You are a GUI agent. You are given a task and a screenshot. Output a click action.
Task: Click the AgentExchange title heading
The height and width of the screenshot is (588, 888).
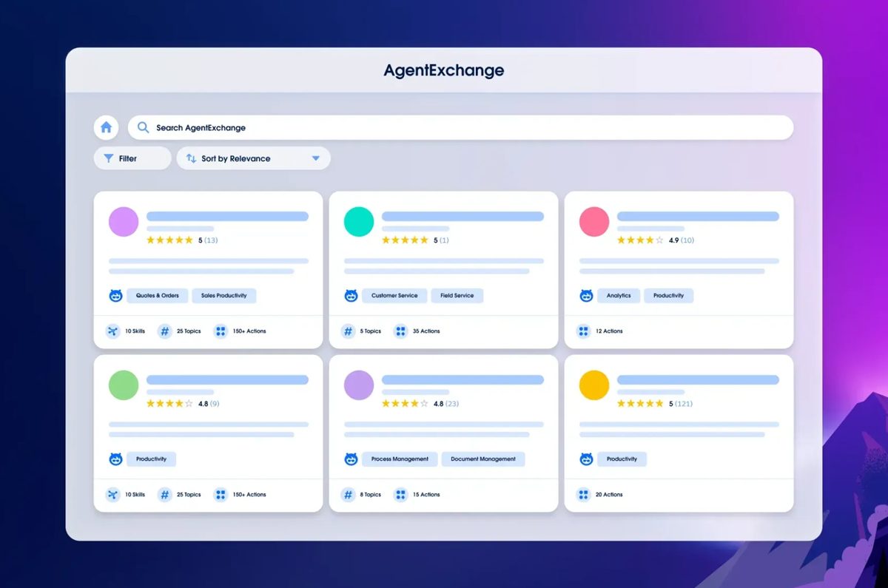(x=444, y=71)
